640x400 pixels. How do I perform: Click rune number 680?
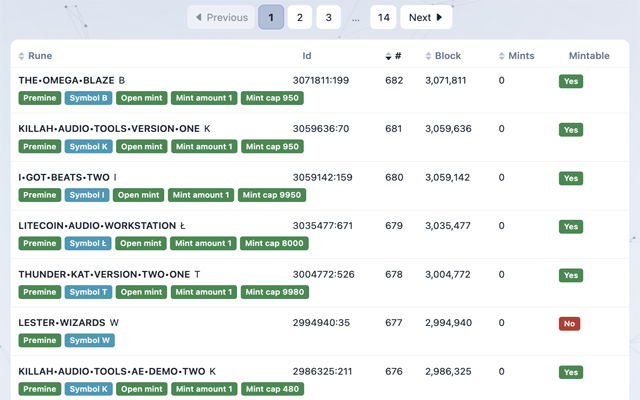[x=394, y=177]
